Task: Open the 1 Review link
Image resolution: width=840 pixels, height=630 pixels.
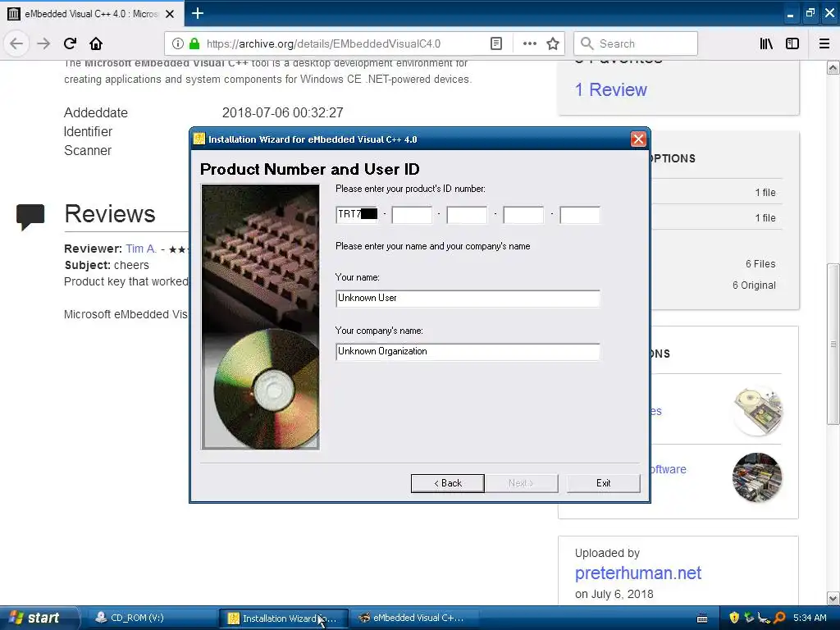Action: (610, 89)
